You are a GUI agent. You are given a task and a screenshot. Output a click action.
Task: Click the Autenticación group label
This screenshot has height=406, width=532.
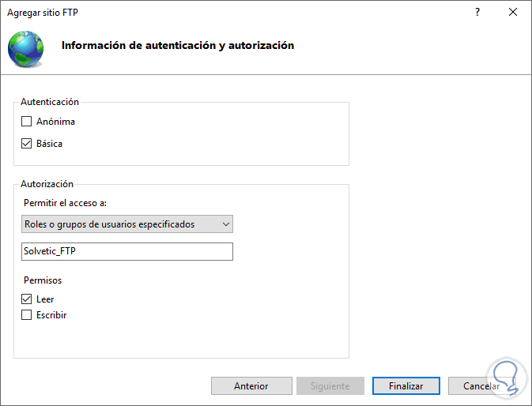pos(50,102)
